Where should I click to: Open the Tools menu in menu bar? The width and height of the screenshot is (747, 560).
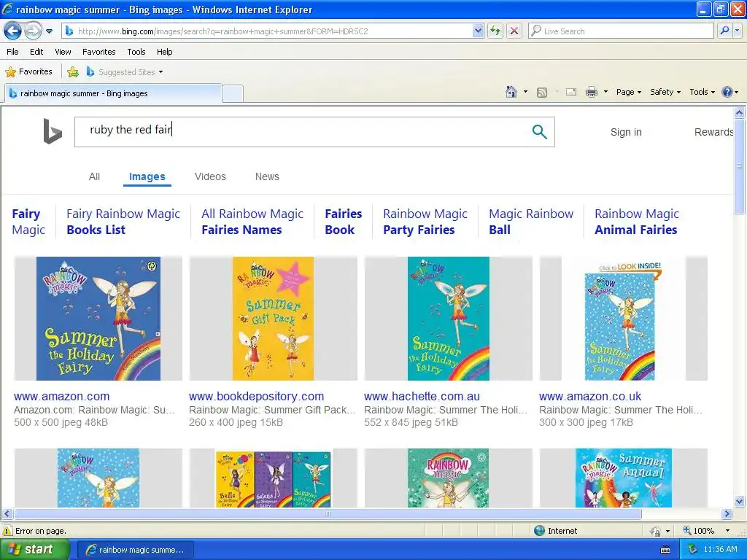pyautogui.click(x=136, y=52)
